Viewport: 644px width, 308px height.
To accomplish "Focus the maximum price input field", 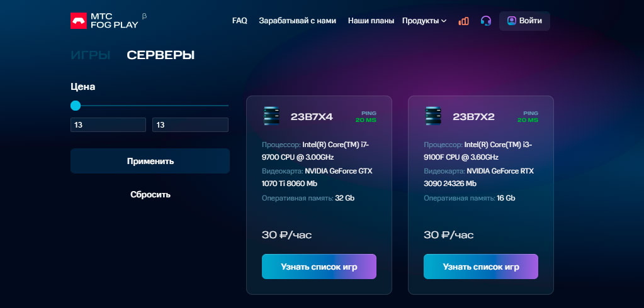I will [x=190, y=124].
